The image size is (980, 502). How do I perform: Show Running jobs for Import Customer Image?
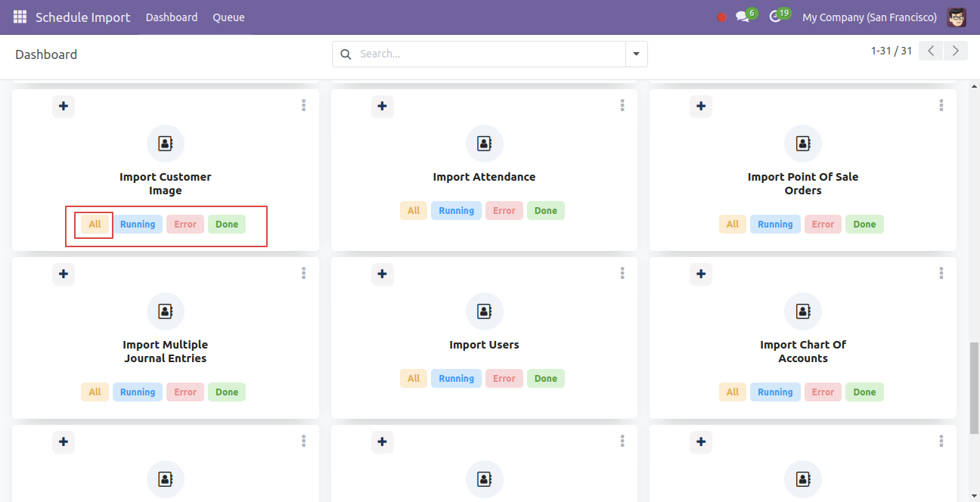[x=138, y=225]
